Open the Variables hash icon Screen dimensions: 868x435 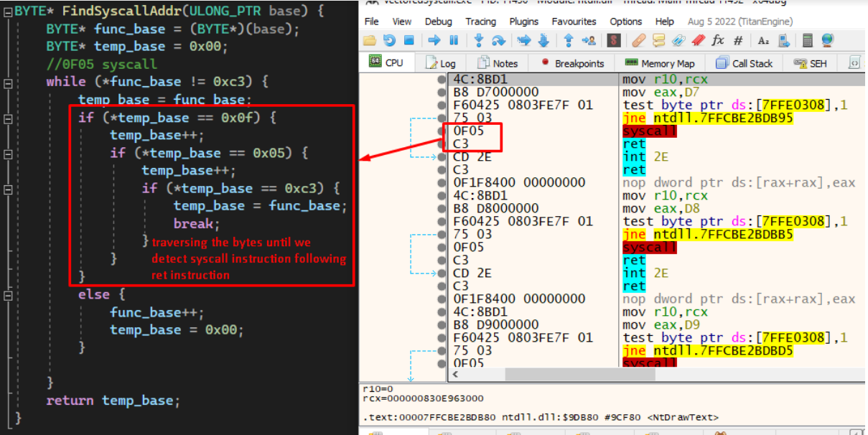[x=737, y=40]
